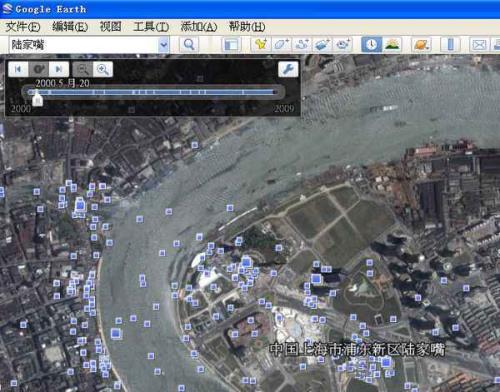This screenshot has width=500, height=392.
Task: Click the search magnifier button
Action: 189,44
